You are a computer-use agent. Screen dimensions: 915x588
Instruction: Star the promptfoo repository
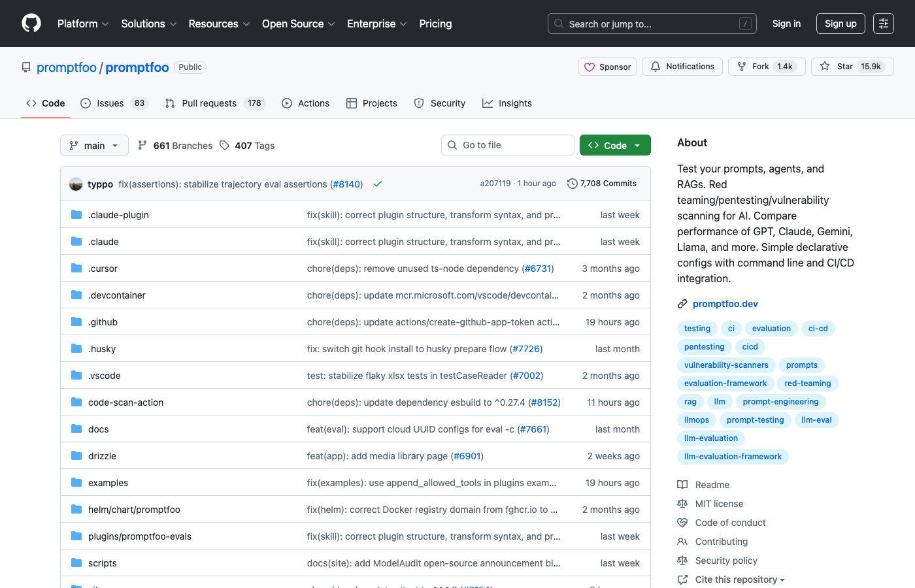pyautogui.click(x=852, y=67)
